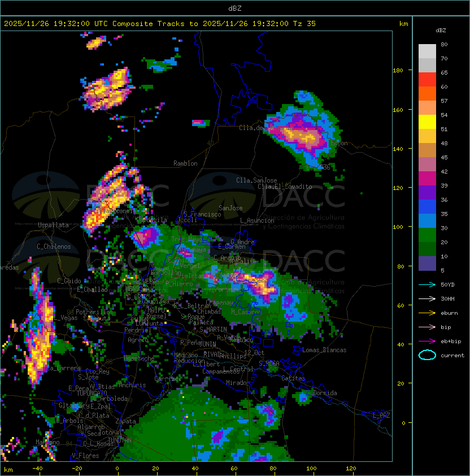The image size is (470, 476).
Task: Click the 'Clla.El_Cavadito' map label
Action: point(285,187)
